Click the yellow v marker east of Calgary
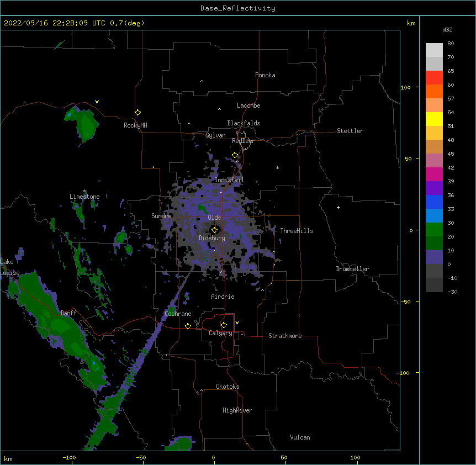The width and height of the screenshot is (476, 465). (x=237, y=323)
